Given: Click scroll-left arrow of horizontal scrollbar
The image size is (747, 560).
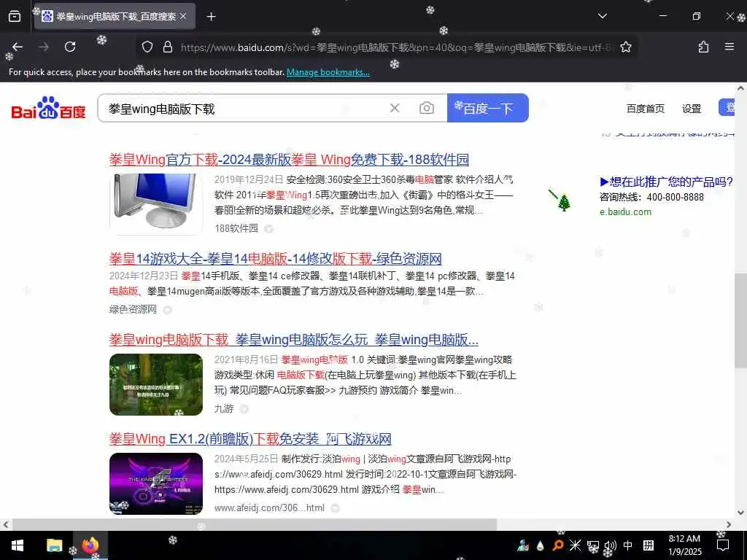Looking at the screenshot, I should pyautogui.click(x=5, y=525).
